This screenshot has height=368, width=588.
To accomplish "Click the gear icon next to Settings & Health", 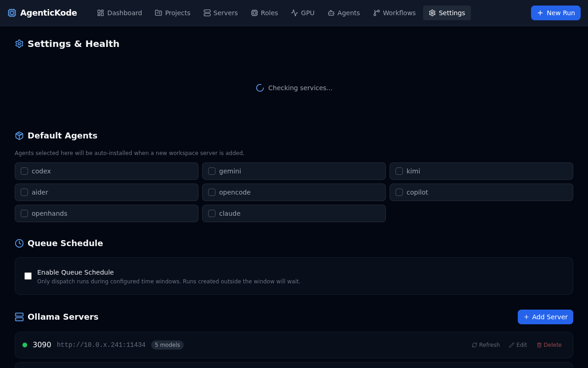I will pos(19,44).
